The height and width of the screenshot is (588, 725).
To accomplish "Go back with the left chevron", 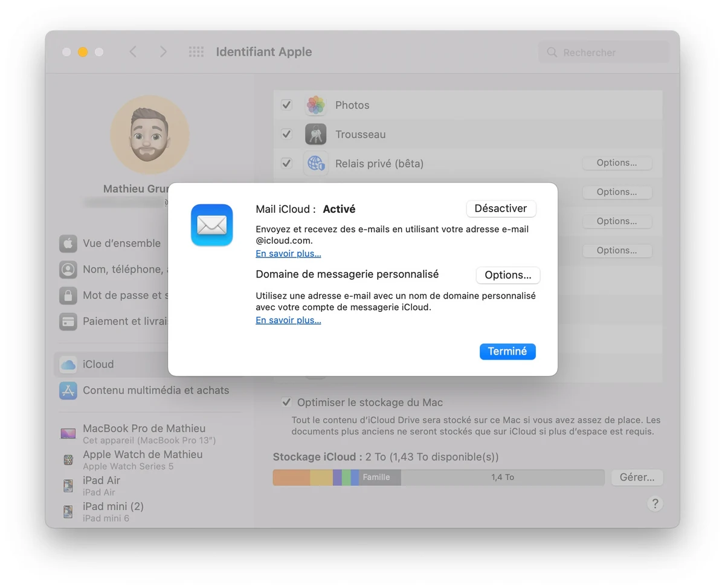I will pyautogui.click(x=133, y=52).
